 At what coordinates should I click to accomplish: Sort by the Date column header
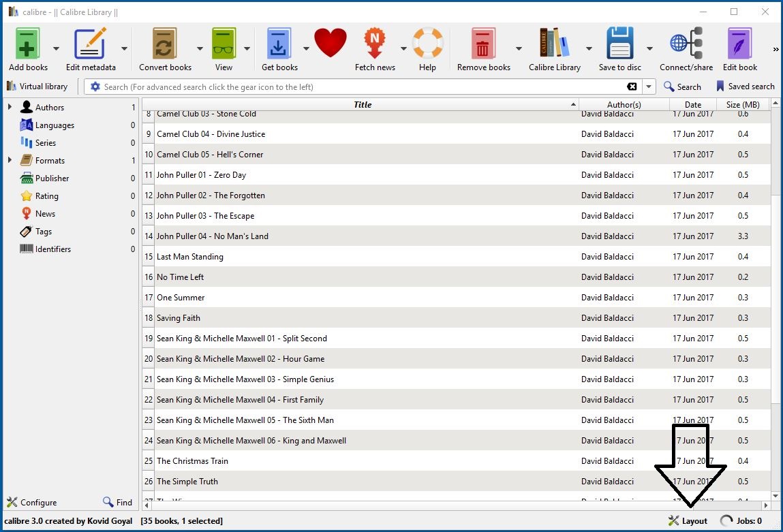[x=692, y=105]
